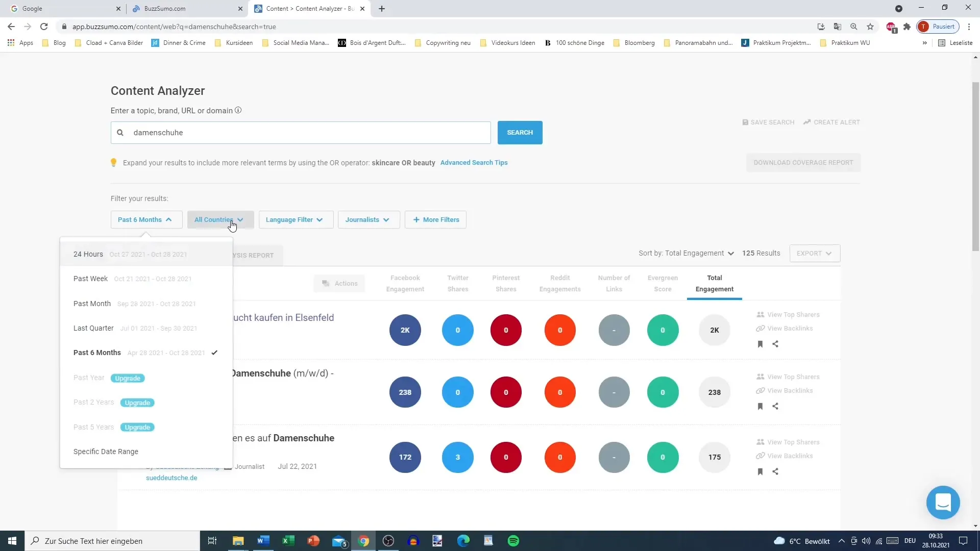
Task: Click the Evergreen Score circle in the 238 row
Action: click(x=663, y=392)
